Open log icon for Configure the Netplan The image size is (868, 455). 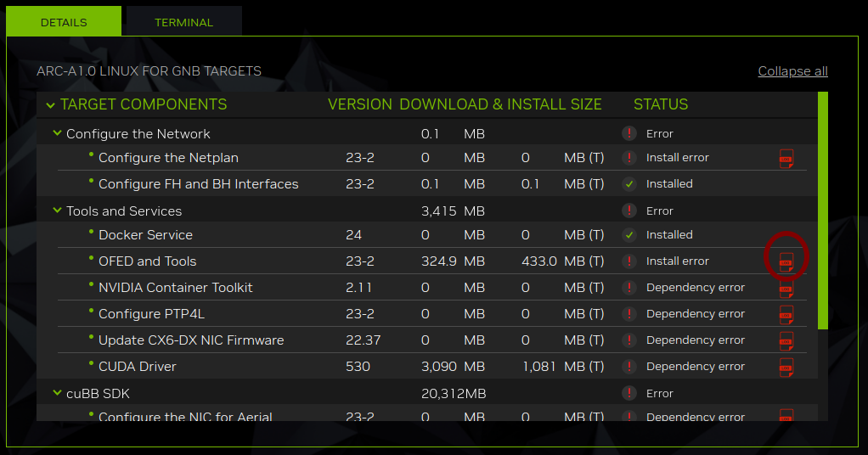tap(786, 159)
